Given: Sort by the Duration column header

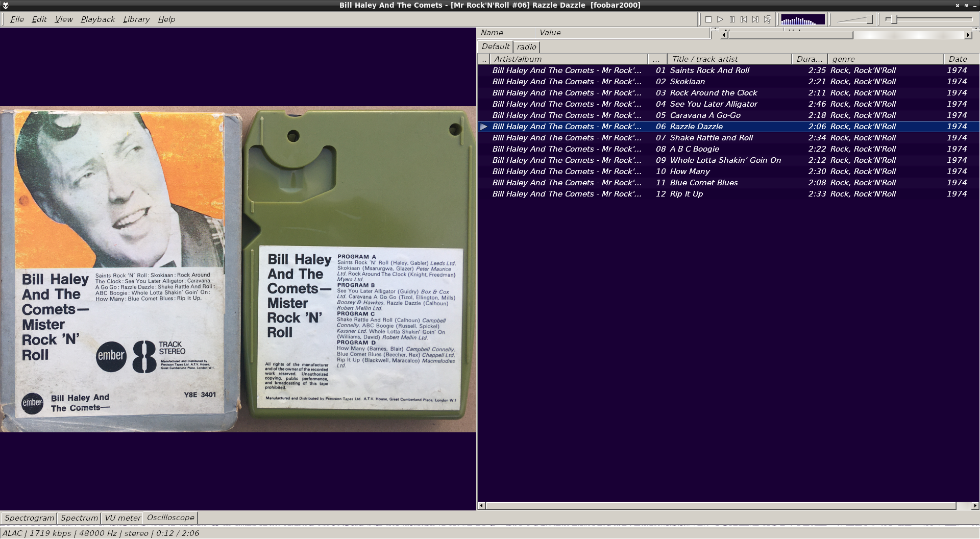Looking at the screenshot, I should tap(810, 59).
